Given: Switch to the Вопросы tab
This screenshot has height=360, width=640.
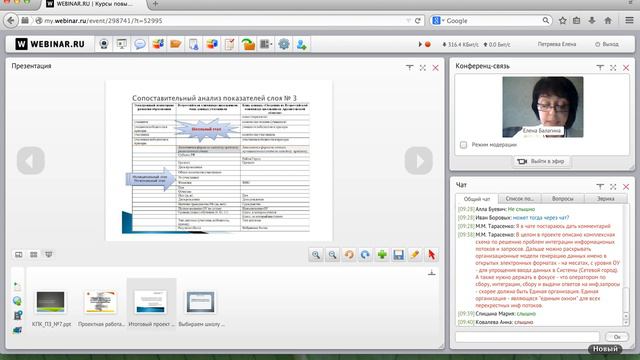Looking at the screenshot, I should click(x=563, y=199).
